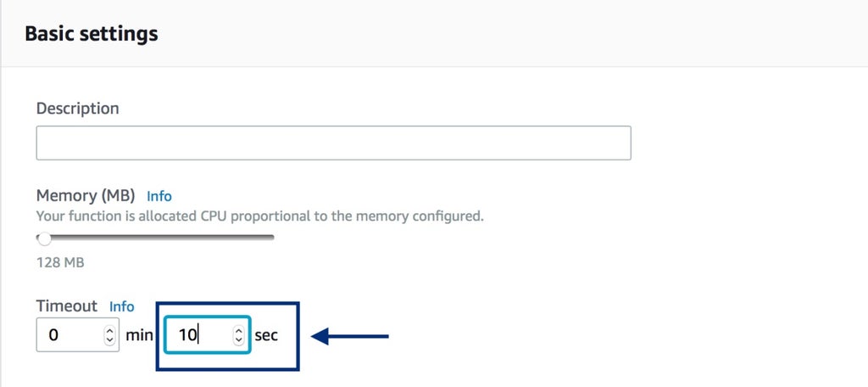The image size is (868, 387).
Task: Click the Description text field
Action: tap(333, 143)
